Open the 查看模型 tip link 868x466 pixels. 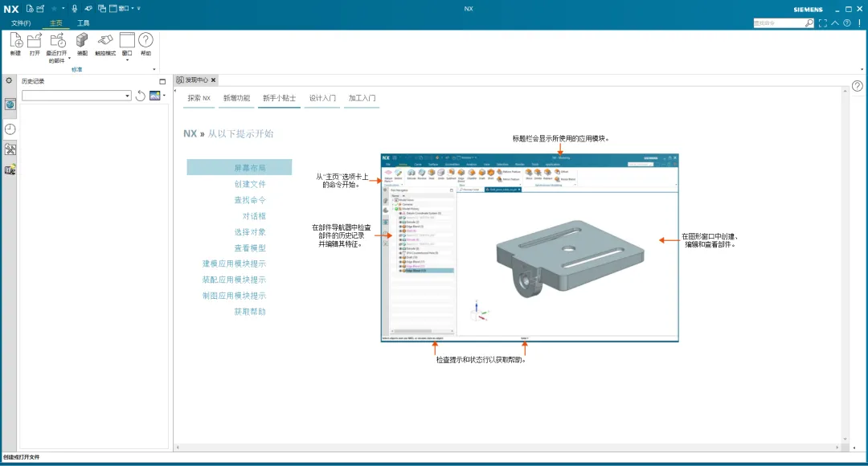[x=250, y=248]
